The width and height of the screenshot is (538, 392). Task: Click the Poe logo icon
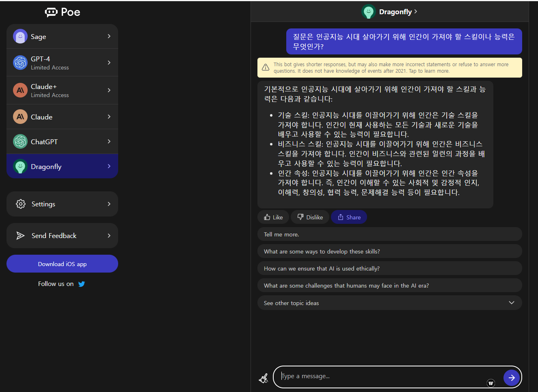point(51,12)
